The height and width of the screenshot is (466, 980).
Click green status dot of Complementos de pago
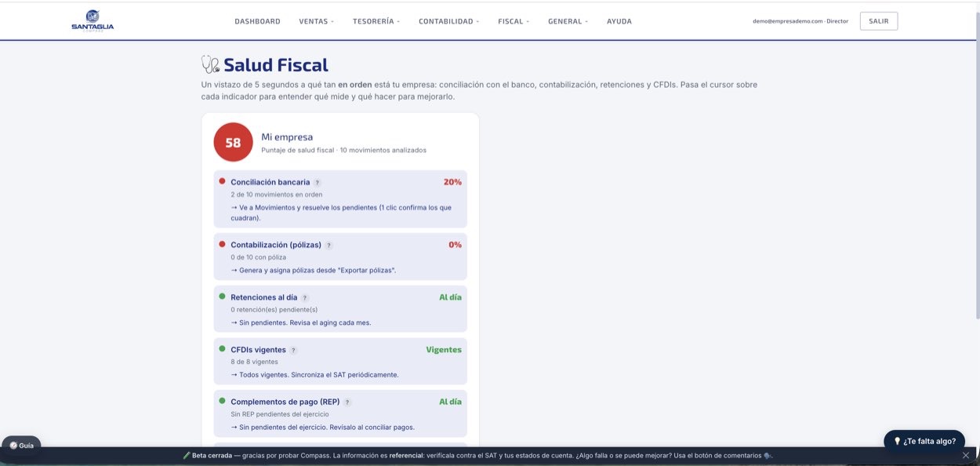[222, 401]
